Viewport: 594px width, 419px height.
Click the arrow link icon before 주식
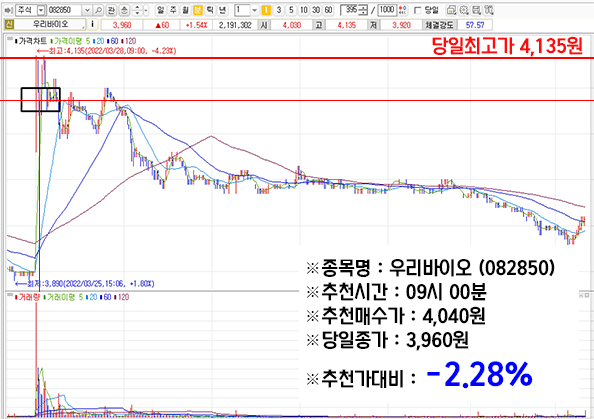tap(8, 10)
